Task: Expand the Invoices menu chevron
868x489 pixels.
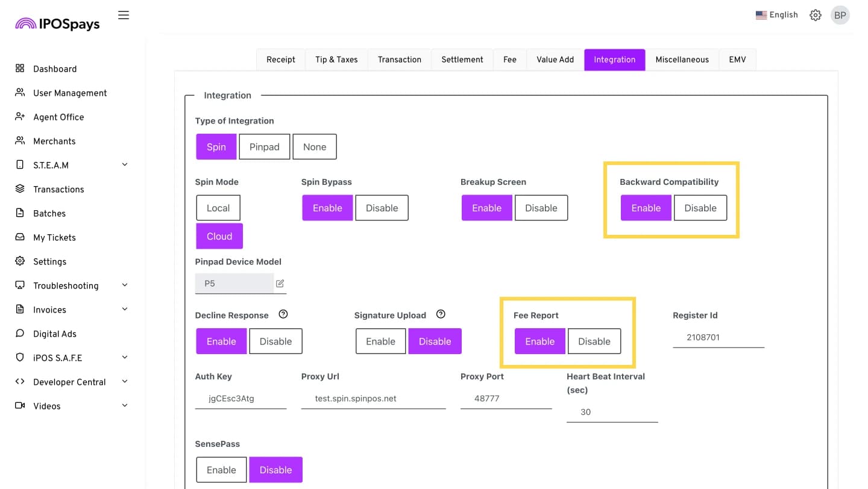Action: tap(125, 309)
